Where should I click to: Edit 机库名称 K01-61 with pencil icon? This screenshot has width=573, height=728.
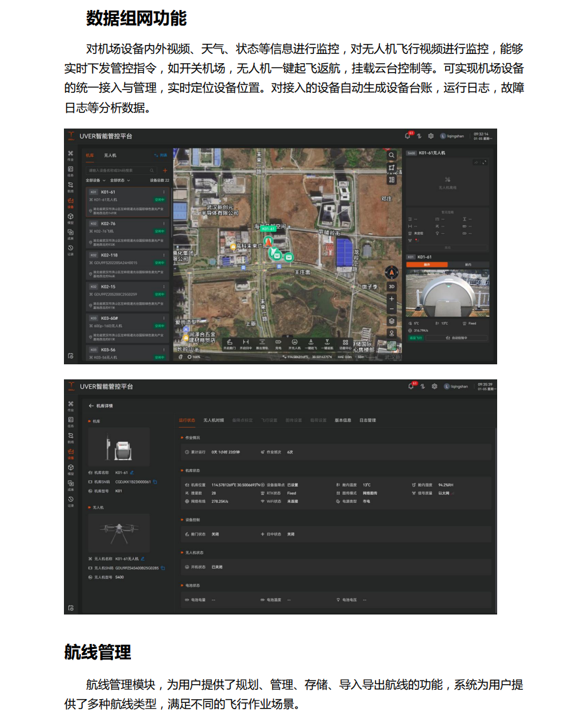(132, 472)
